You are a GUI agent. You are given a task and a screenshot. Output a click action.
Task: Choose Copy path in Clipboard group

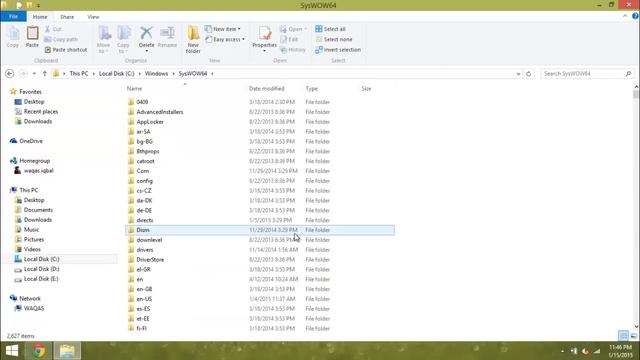[x=61, y=39]
